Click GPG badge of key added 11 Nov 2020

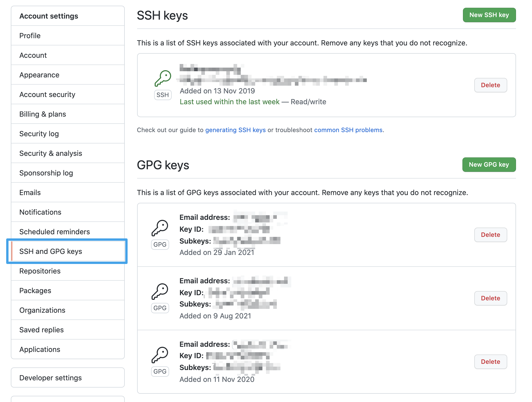click(160, 372)
